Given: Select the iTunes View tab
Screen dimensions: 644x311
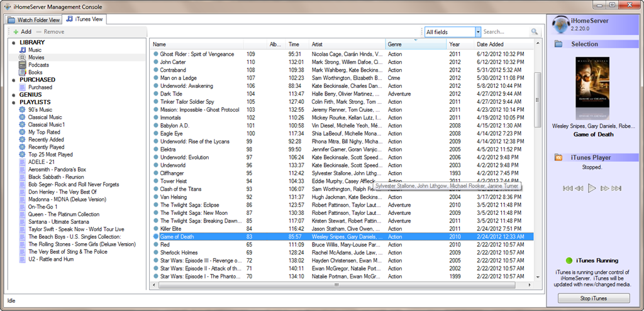Looking at the screenshot, I should [x=85, y=19].
